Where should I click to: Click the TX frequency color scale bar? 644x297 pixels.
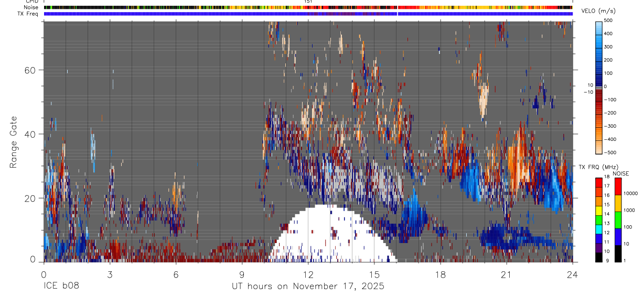pyautogui.click(x=599, y=219)
